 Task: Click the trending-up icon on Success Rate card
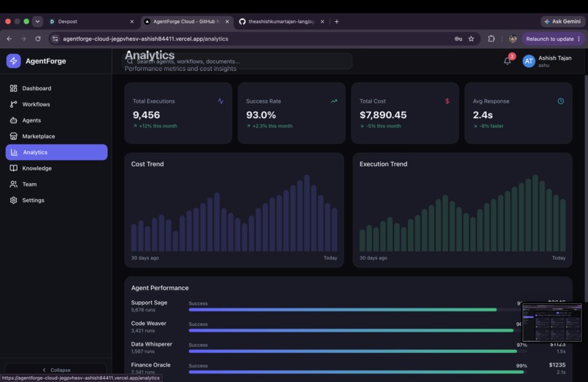(x=333, y=101)
